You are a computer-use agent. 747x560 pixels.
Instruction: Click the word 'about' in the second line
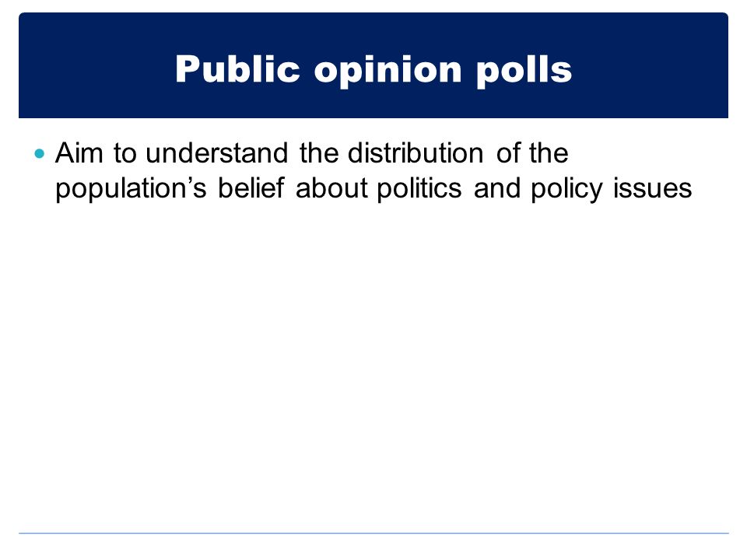pyautogui.click(x=331, y=187)
